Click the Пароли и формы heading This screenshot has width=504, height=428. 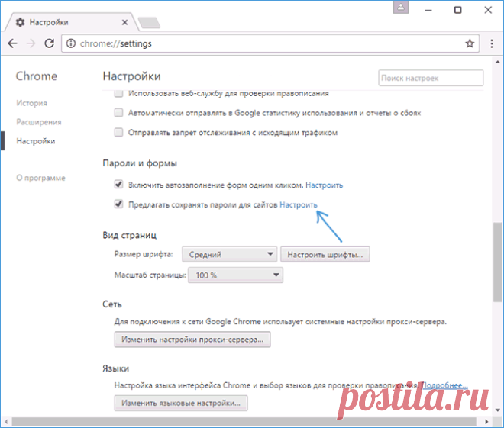click(x=140, y=163)
